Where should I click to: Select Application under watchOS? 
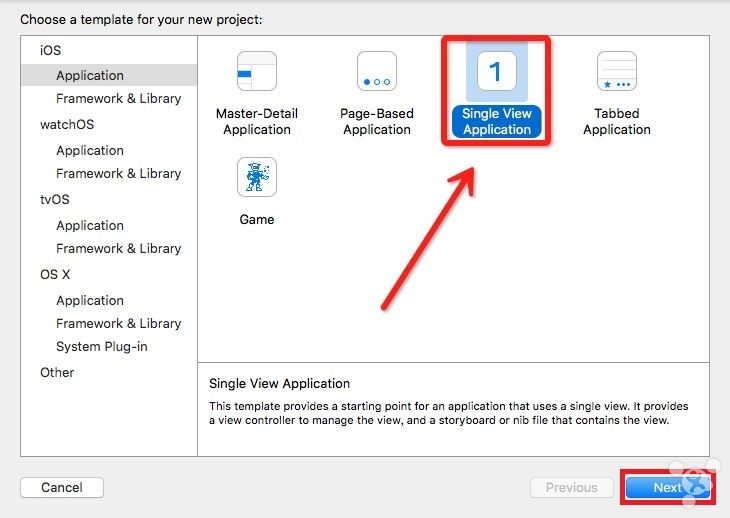[x=90, y=150]
